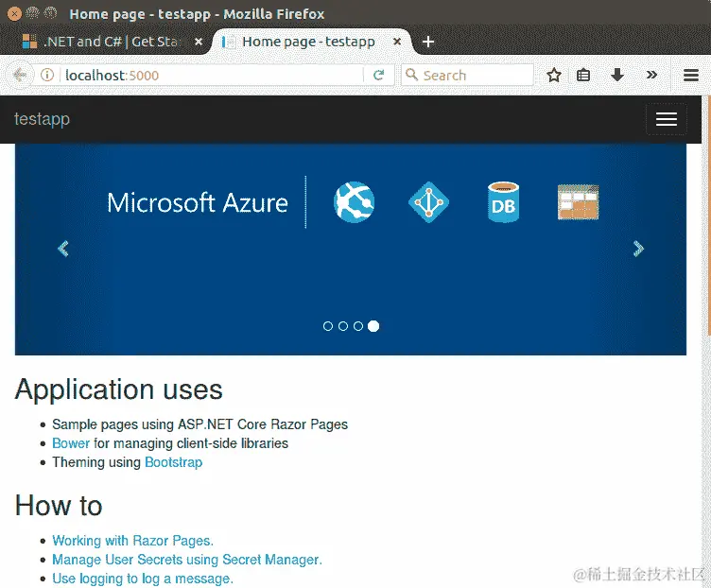The width and height of the screenshot is (711, 588).
Task: Show bookmarks list icon in toolbar
Action: pyautogui.click(x=583, y=75)
